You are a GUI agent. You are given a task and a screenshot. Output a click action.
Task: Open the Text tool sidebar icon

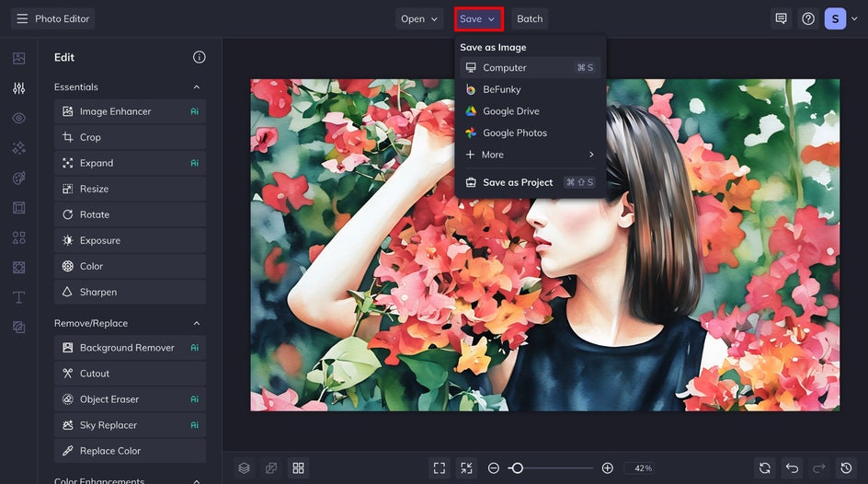pyautogui.click(x=18, y=297)
